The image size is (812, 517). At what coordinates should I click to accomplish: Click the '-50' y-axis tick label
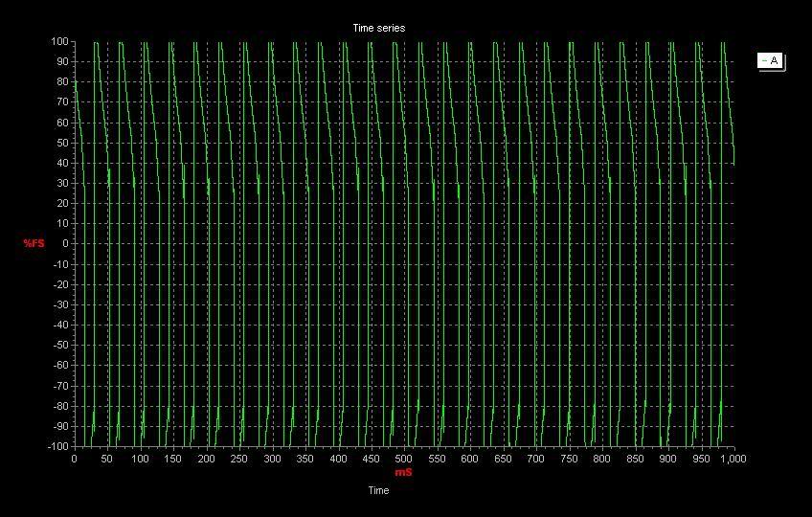[60, 345]
